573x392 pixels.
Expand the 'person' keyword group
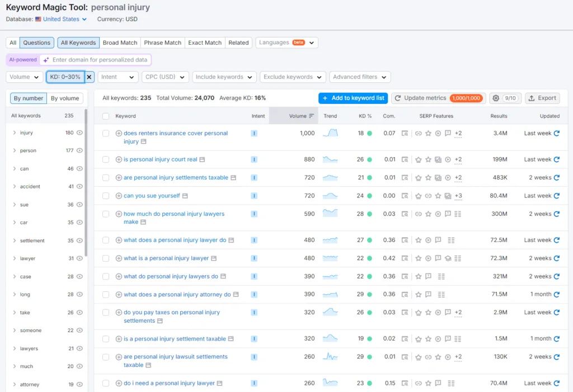[x=14, y=150]
